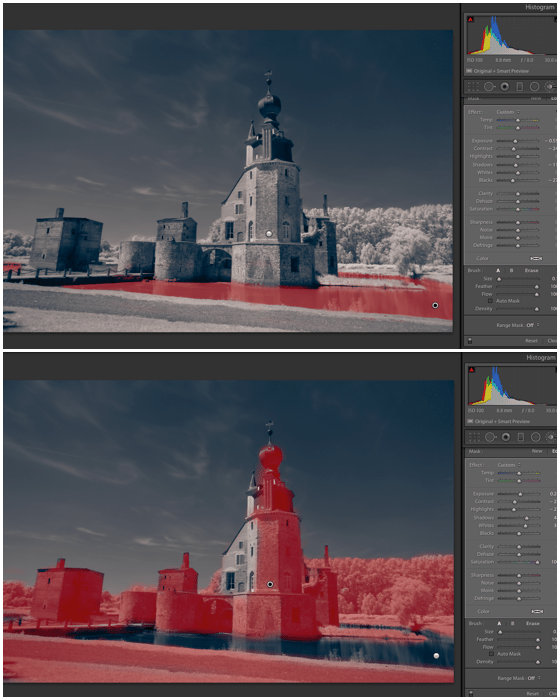Click Temp slider handle in upper panel
The height and width of the screenshot is (700, 560).
(518, 120)
